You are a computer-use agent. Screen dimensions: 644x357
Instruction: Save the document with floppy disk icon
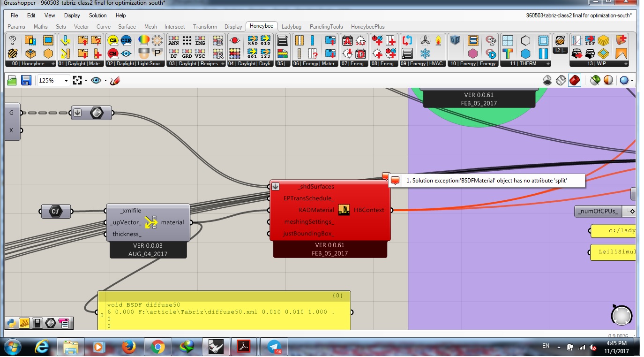26,80
